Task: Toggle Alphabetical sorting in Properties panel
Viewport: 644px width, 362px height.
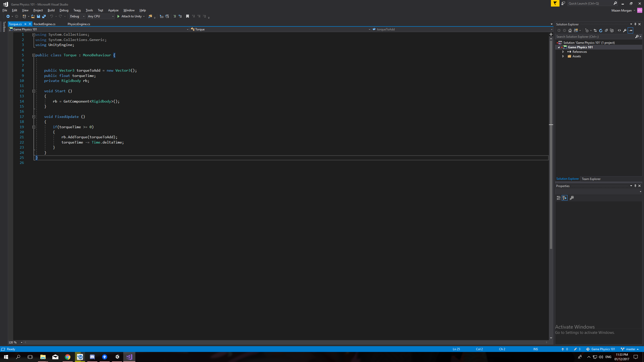Action: (565, 198)
